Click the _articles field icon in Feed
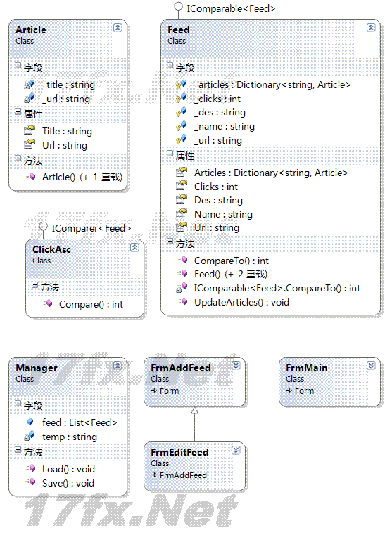Image resolution: width=392 pixels, height=533 pixels. coord(181,84)
